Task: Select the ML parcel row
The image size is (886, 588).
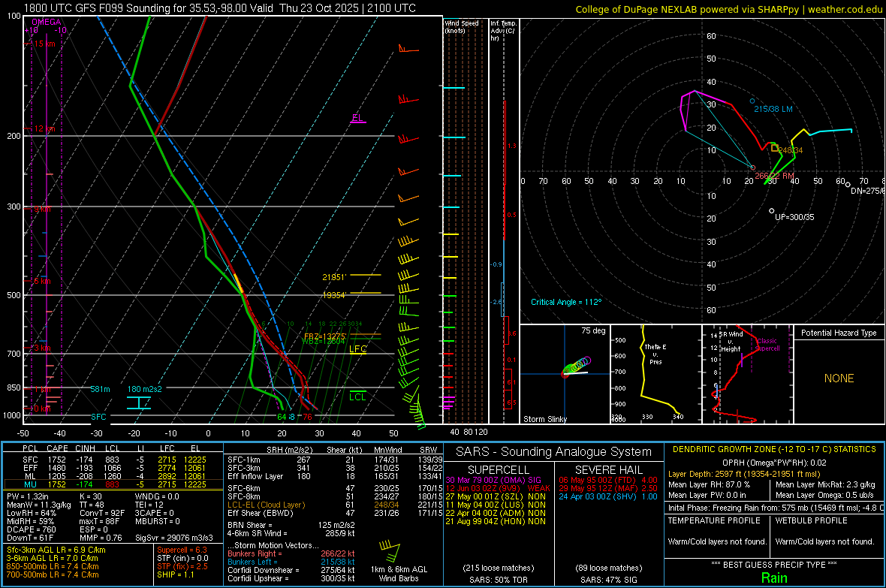Action: pos(113,476)
